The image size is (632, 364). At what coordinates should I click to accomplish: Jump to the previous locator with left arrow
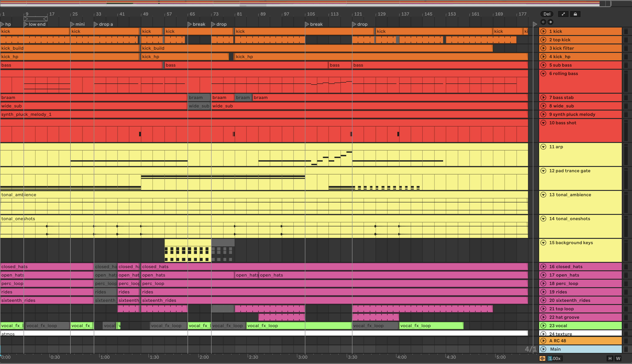coord(543,22)
